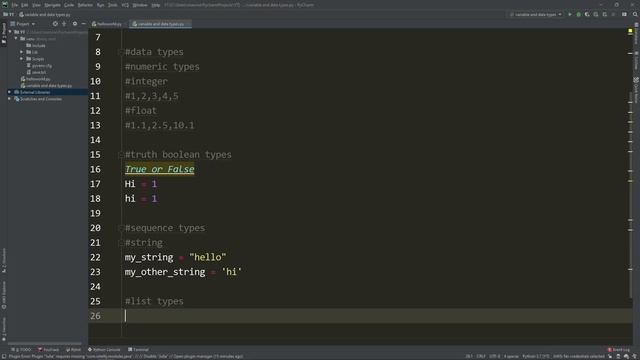Open the View menu
Viewport: 640px width, 360px height.
click(x=36, y=5)
